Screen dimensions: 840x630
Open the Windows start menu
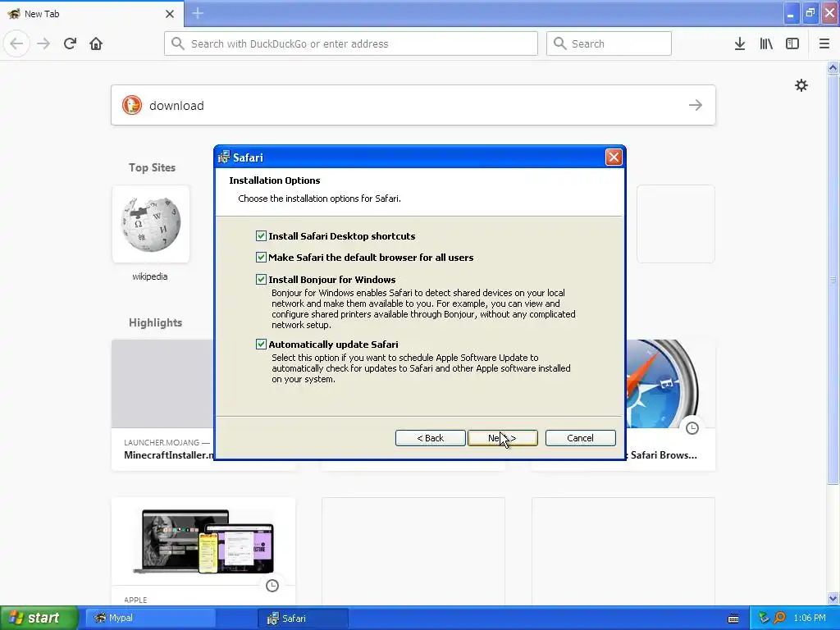pos(39,618)
